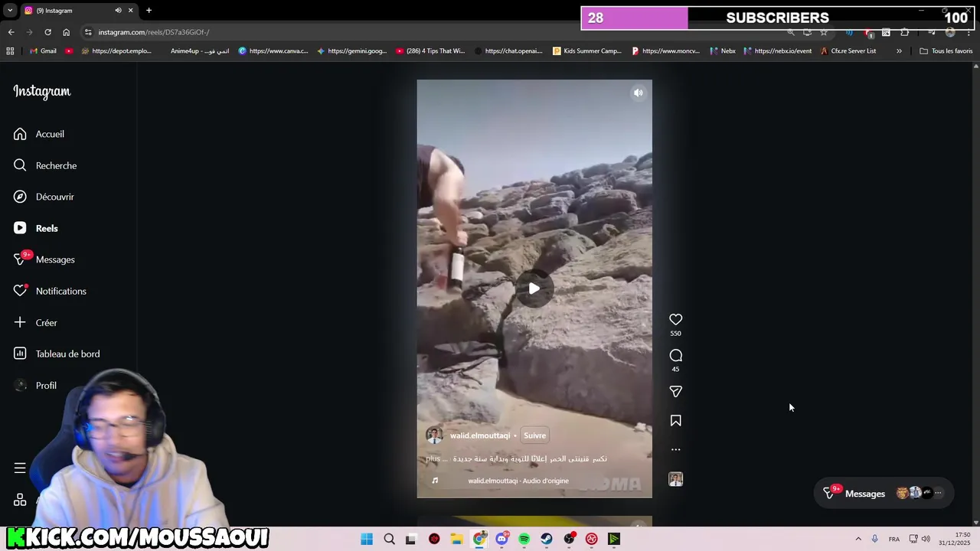
Task: Open the FRA keyboard language selector
Action: (894, 539)
